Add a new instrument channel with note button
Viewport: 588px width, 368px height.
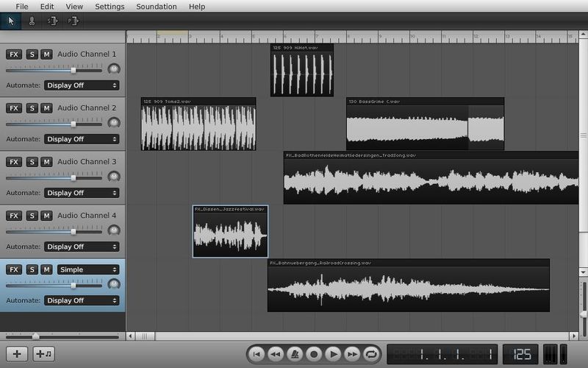pyautogui.click(x=44, y=354)
